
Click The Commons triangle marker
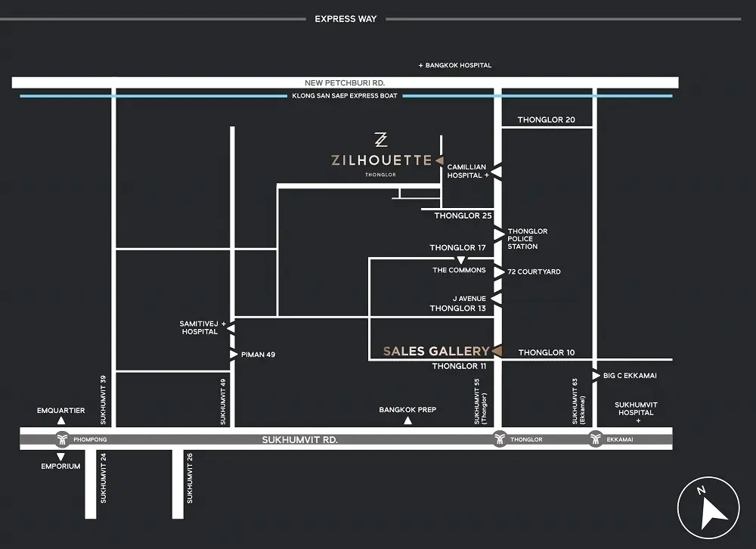(460, 261)
